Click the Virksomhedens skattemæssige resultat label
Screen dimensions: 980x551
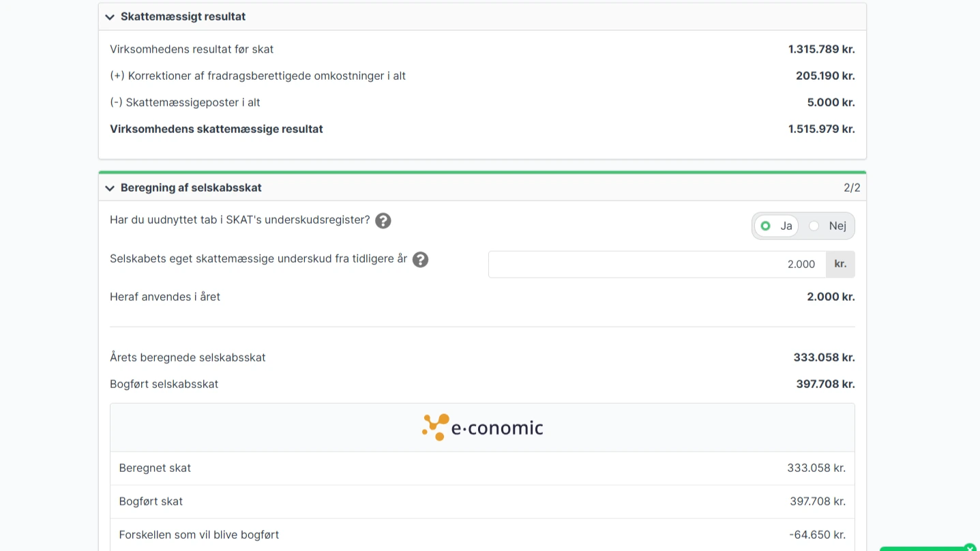tap(216, 129)
